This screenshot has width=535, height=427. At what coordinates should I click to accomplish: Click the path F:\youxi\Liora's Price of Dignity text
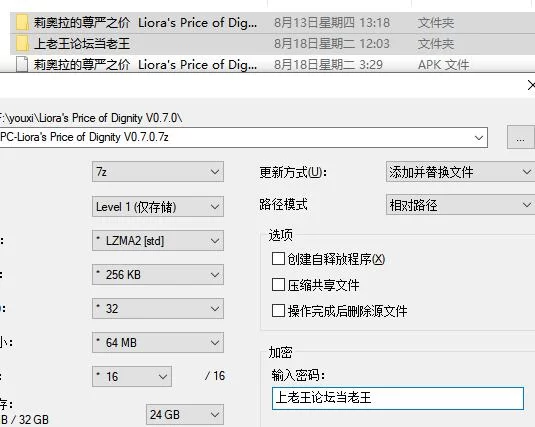(x=91, y=118)
